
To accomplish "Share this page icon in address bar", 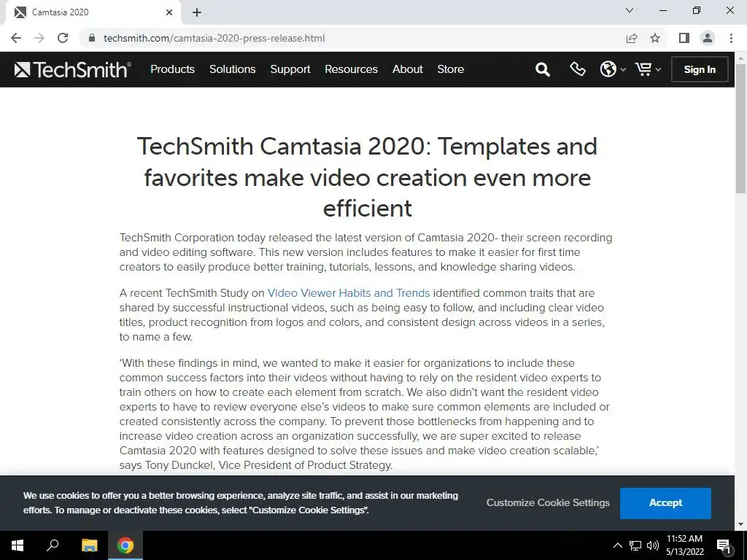I will point(632,38).
